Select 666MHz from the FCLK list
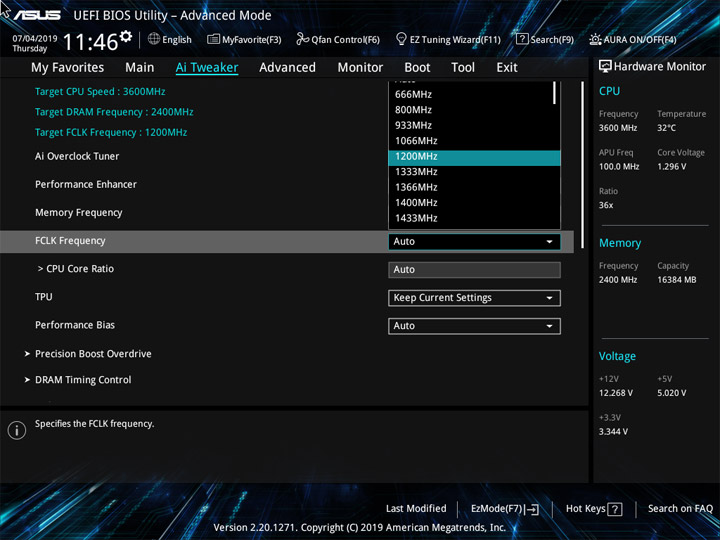Screen dimensions: 720x540 [474, 94]
